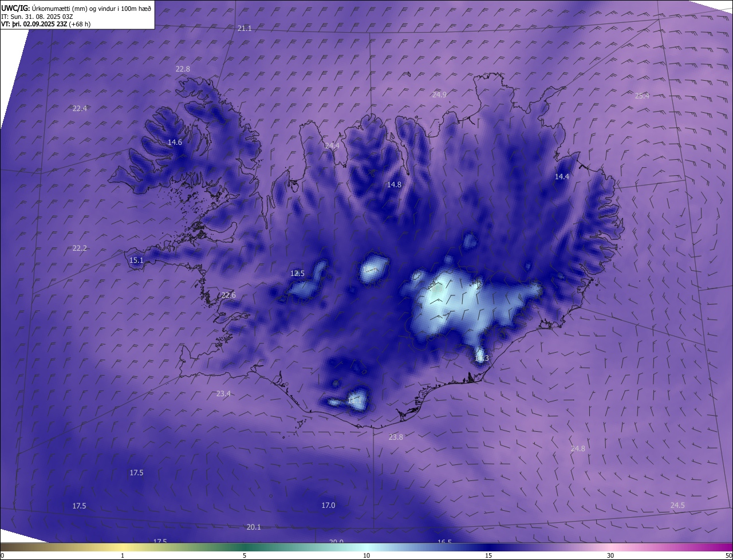Click the 17.0 value label
The image size is (733, 560).
point(328,505)
